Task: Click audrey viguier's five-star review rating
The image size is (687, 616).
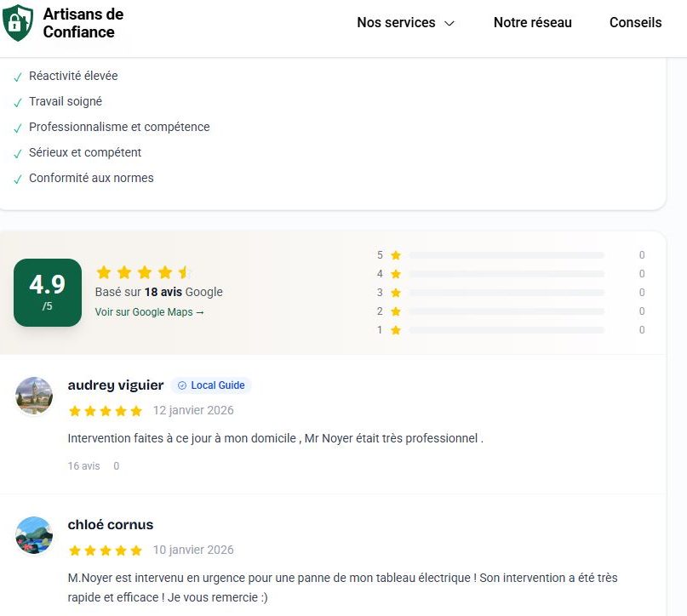Action: point(106,411)
